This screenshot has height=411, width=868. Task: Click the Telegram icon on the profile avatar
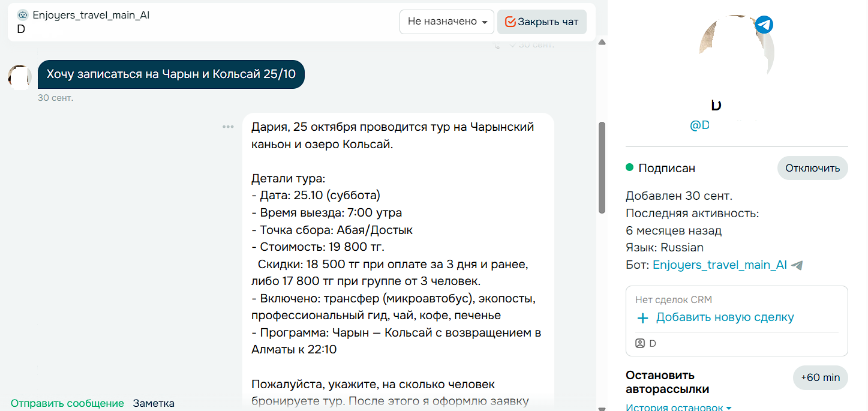tap(764, 25)
